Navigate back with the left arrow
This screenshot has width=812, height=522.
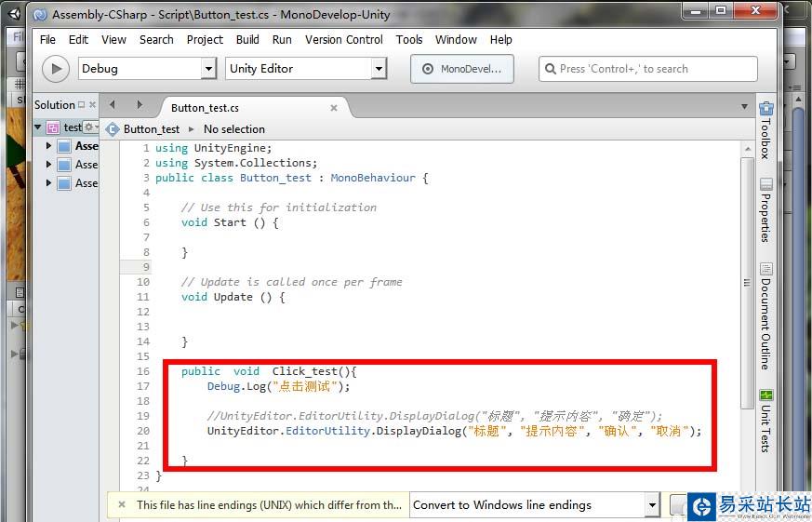(112, 104)
